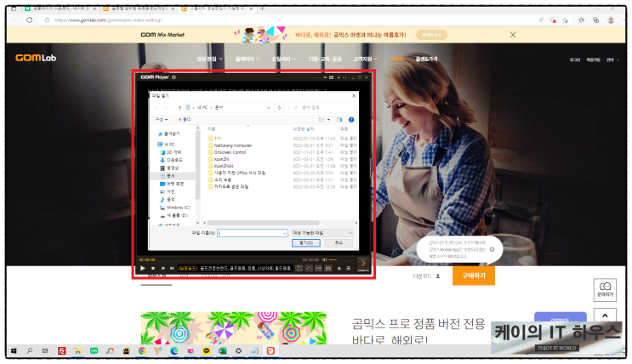Image resolution: width=632 pixels, height=364 pixels.
Task: Open the 플레이어 menu on GOMLab site
Action: click(x=247, y=60)
